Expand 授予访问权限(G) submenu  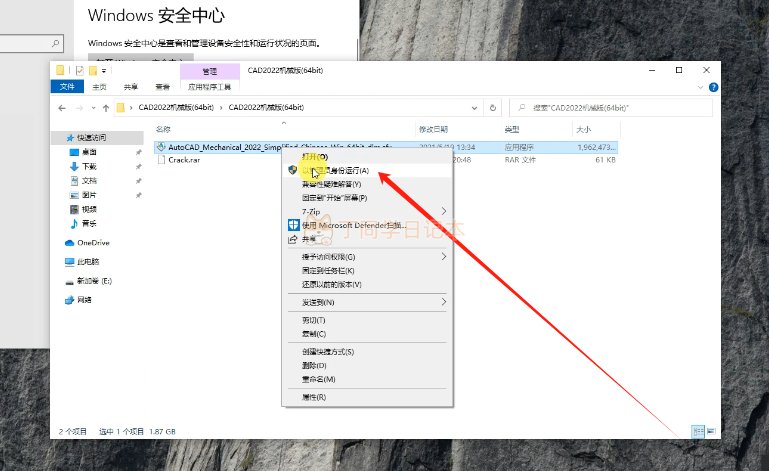pyautogui.click(x=367, y=257)
